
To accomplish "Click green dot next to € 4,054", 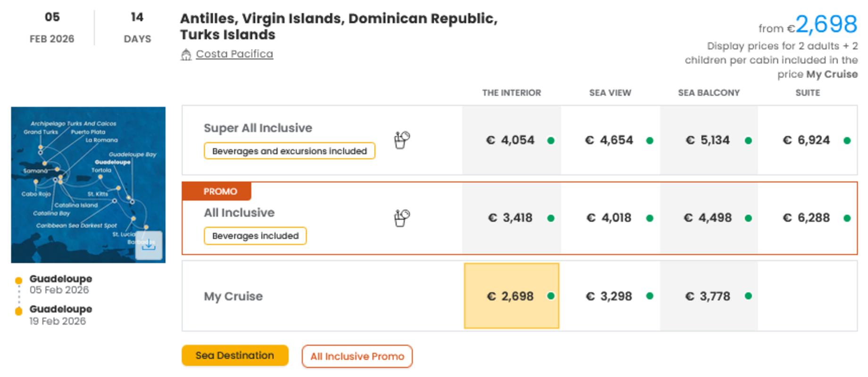I will tap(551, 140).
